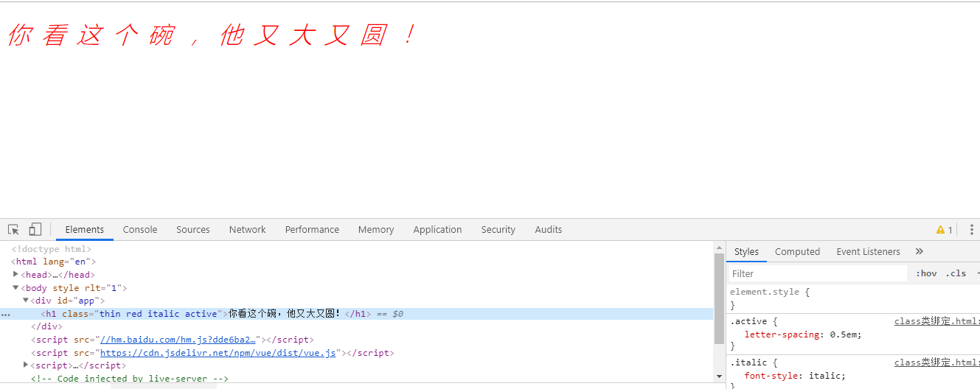The image size is (980, 389).
Task: Switch to the Network tab
Action: [x=247, y=230]
